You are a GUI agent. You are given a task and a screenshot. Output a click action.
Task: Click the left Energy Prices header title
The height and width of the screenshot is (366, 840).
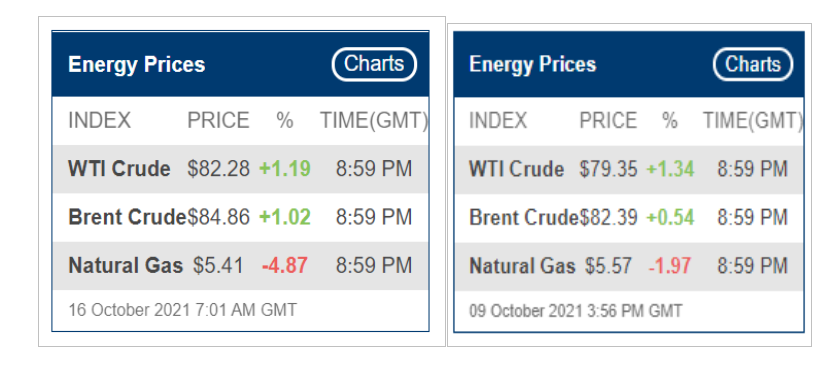[137, 65]
